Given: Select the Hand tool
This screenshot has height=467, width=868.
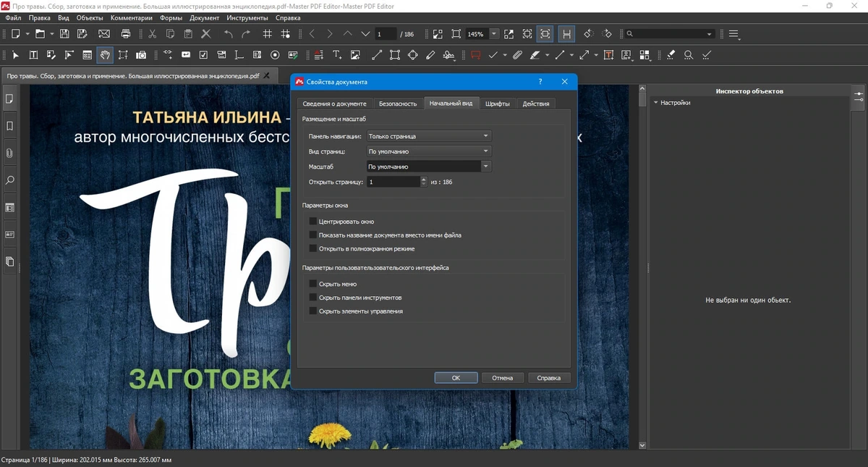Looking at the screenshot, I should click(106, 54).
